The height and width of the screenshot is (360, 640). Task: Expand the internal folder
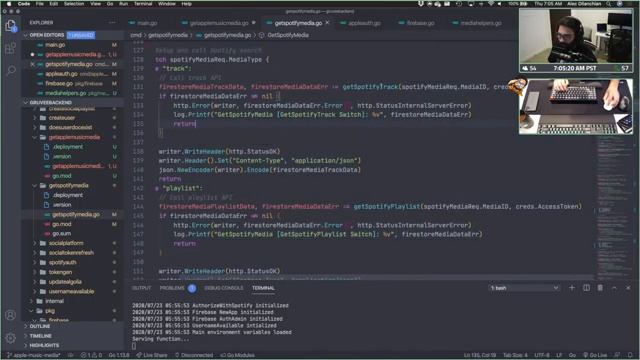point(31,301)
